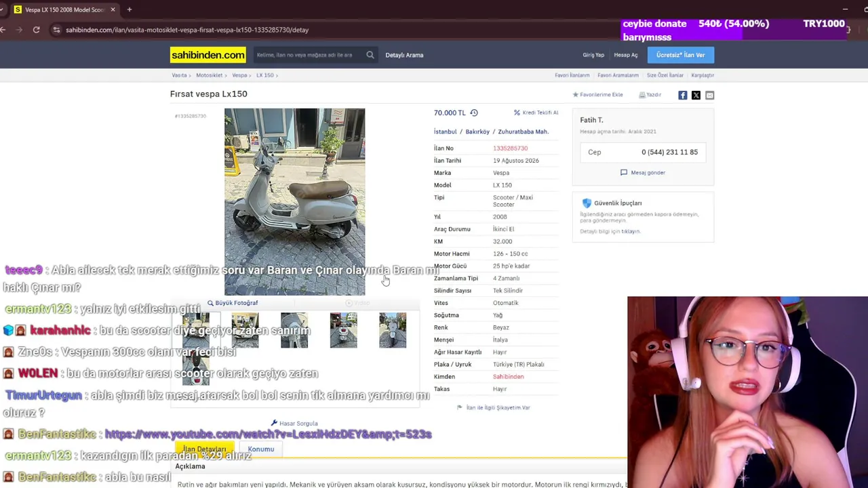The image size is (868, 488).
Task: Open Büyük Fotoğraf magnifier
Action: point(210,303)
